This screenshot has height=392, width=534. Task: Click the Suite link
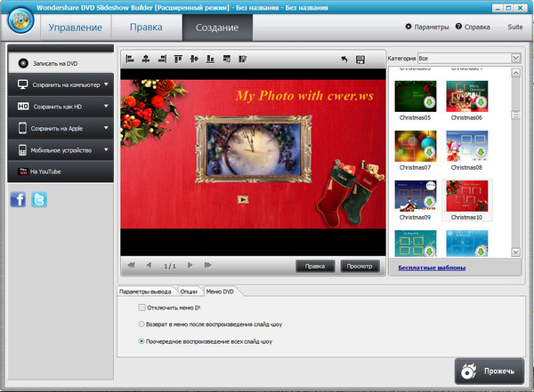(515, 27)
